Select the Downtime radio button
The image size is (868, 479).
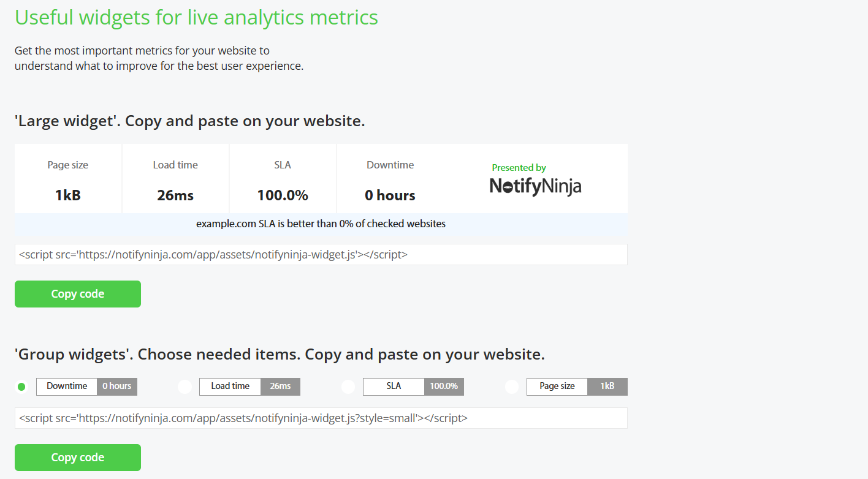tap(21, 387)
